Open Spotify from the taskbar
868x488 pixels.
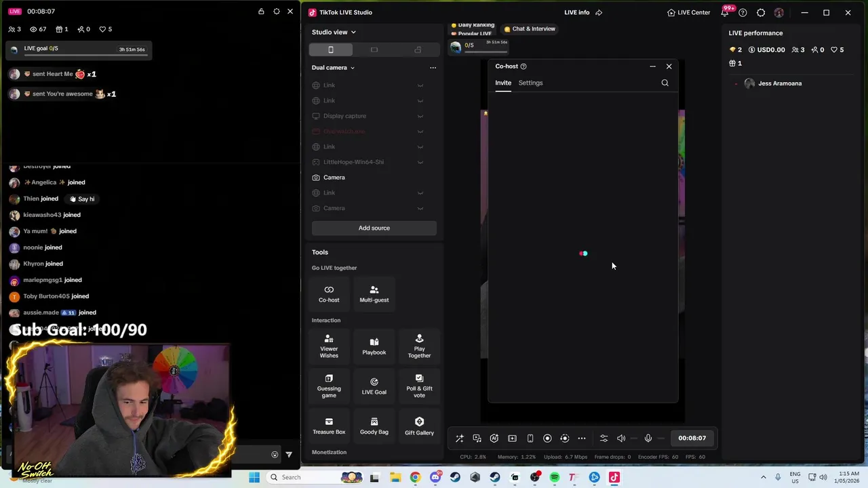point(554,477)
